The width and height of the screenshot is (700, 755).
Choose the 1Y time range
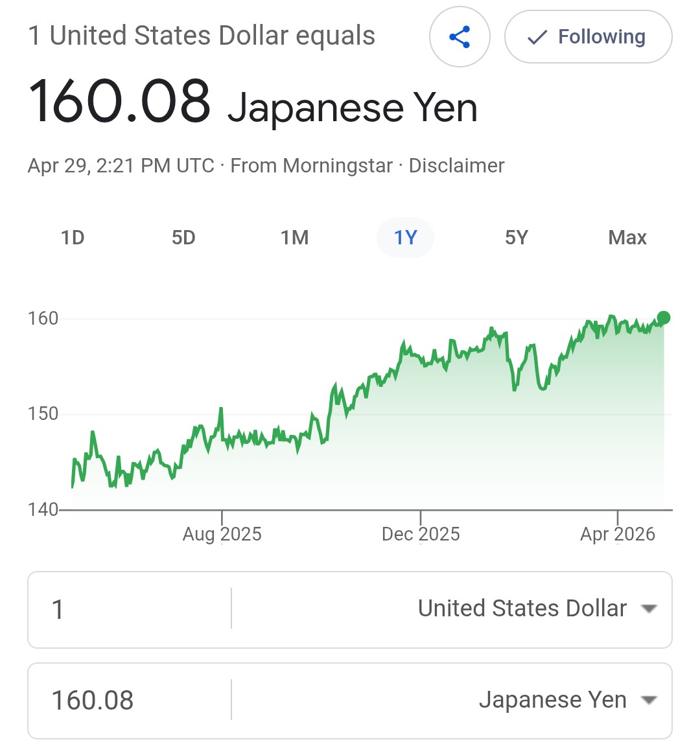(x=405, y=238)
